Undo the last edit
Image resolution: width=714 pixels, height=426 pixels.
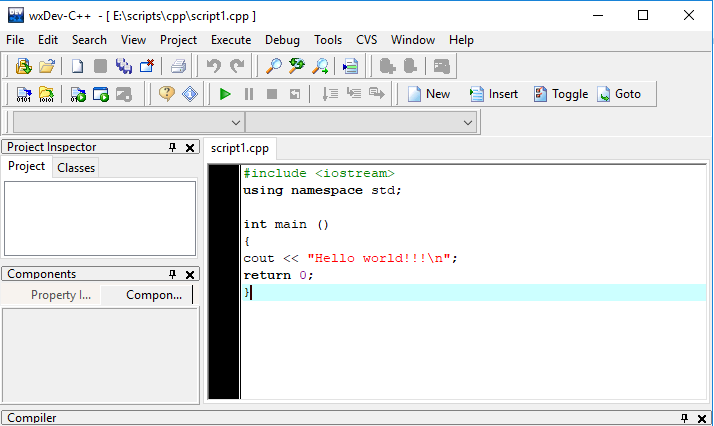tap(214, 66)
